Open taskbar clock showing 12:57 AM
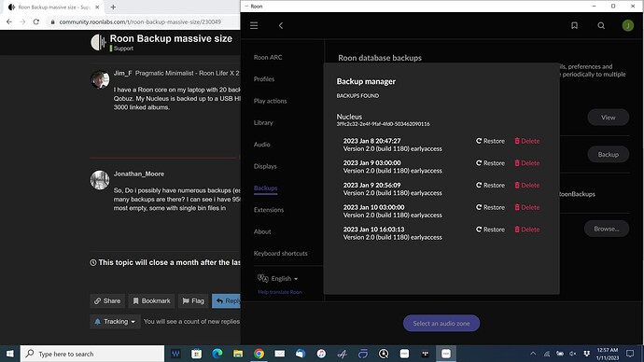 click(608, 354)
